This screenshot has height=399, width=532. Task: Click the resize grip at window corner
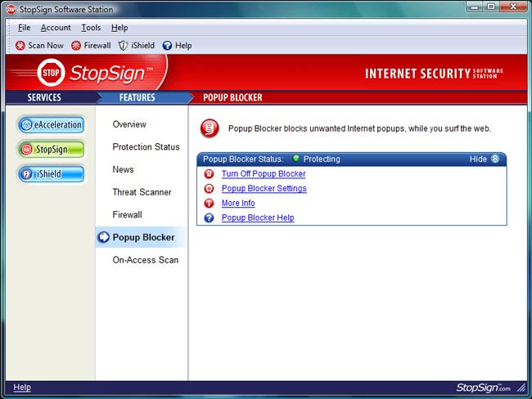(x=521, y=388)
